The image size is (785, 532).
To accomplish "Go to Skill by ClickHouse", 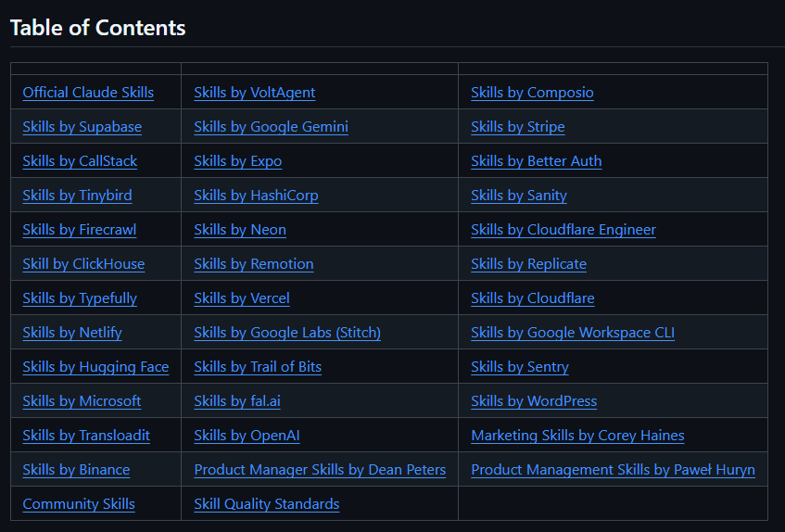I will point(83,264).
